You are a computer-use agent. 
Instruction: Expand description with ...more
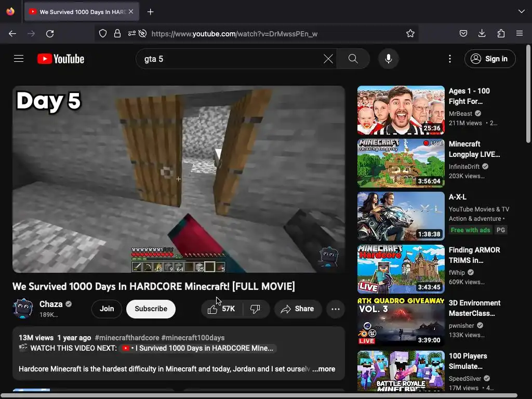[x=324, y=369]
